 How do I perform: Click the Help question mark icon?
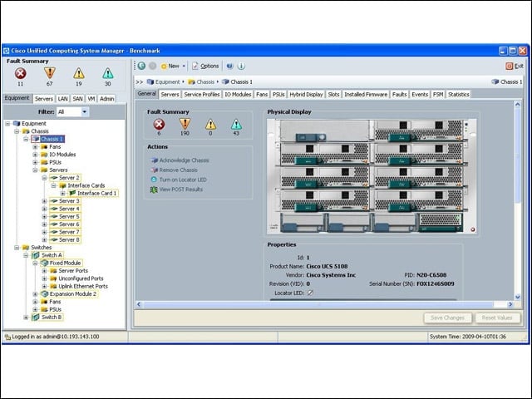click(229, 66)
